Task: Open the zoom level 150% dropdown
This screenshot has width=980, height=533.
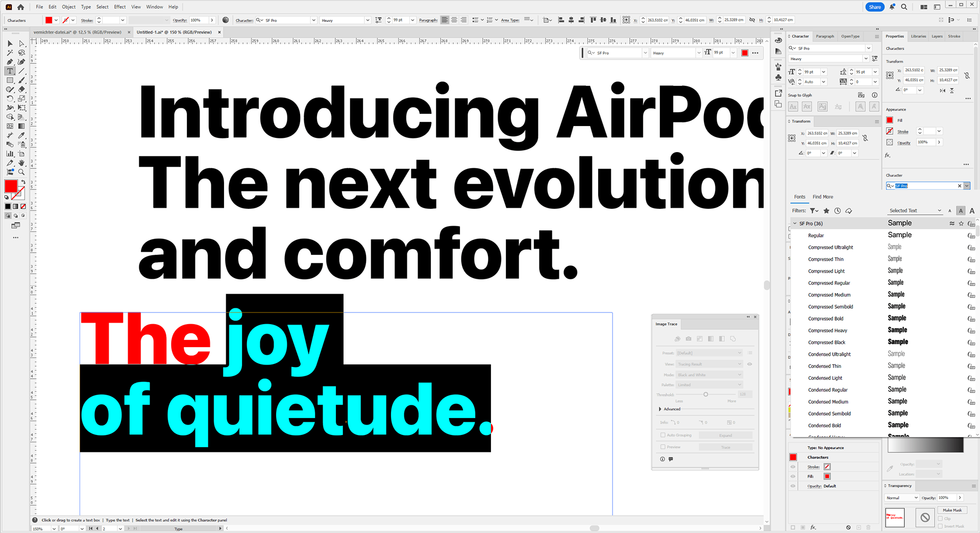Action: click(54, 529)
